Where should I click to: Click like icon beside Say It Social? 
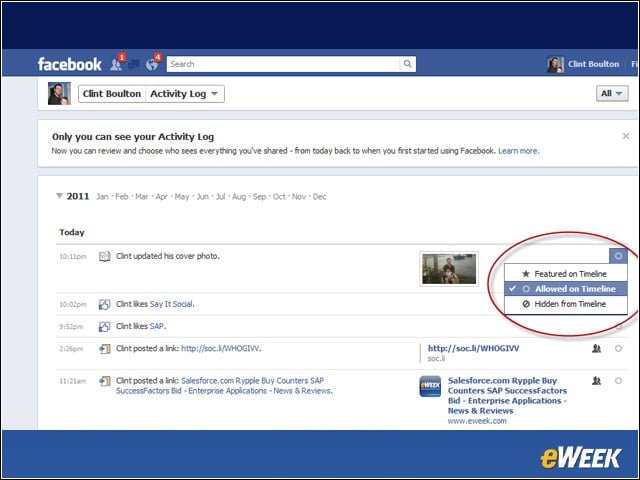[104, 304]
